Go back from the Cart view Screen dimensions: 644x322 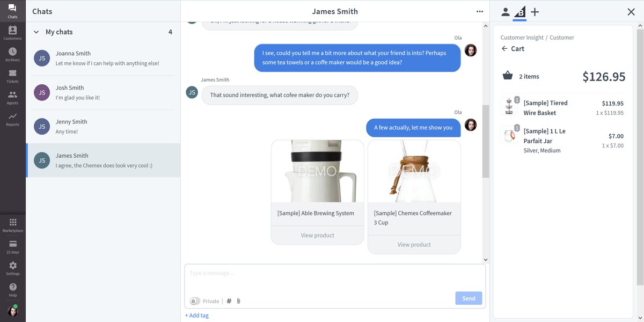(504, 49)
